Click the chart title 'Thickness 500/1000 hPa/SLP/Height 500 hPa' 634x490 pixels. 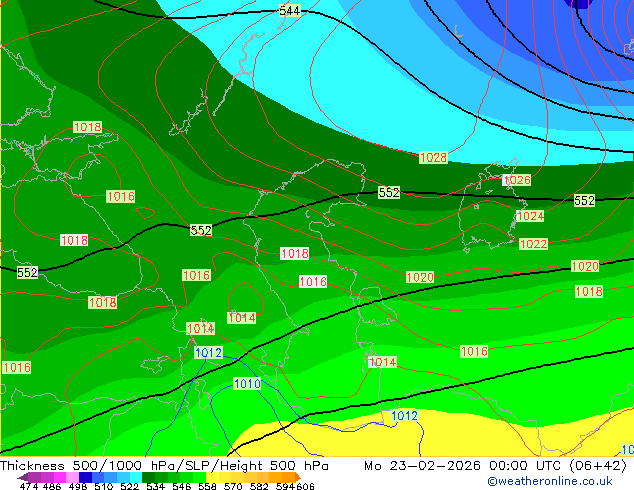click(164, 466)
